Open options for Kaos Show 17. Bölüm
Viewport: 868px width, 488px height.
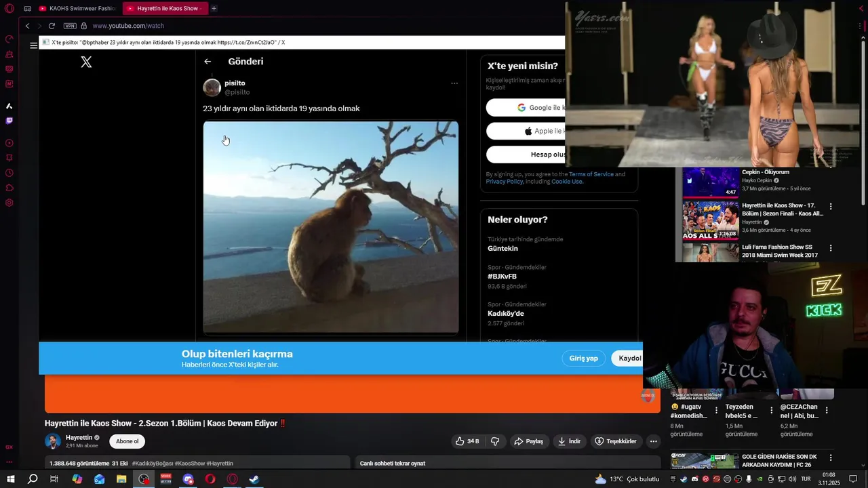coord(831,207)
